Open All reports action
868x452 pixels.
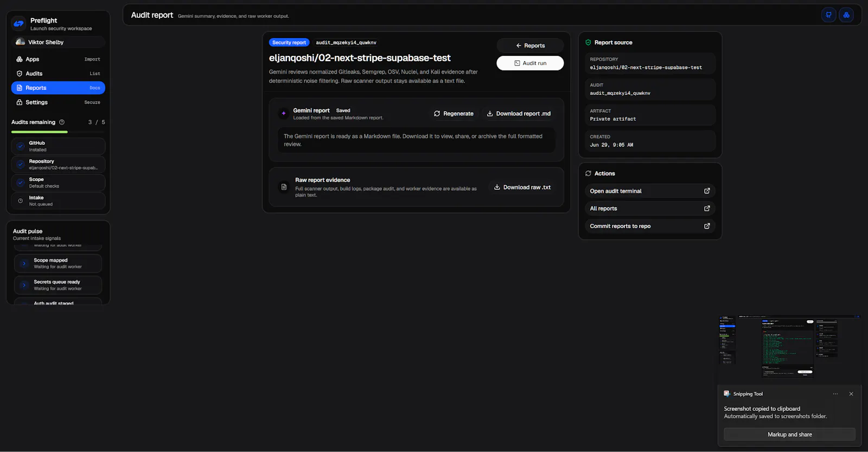[x=650, y=208]
